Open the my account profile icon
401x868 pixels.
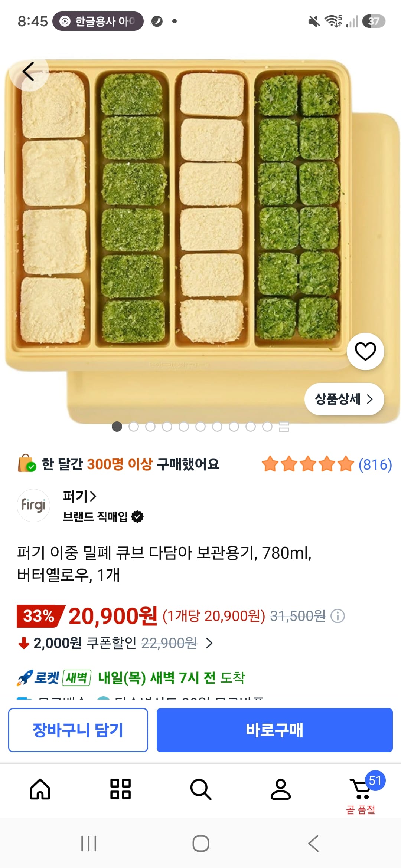pos(281,789)
